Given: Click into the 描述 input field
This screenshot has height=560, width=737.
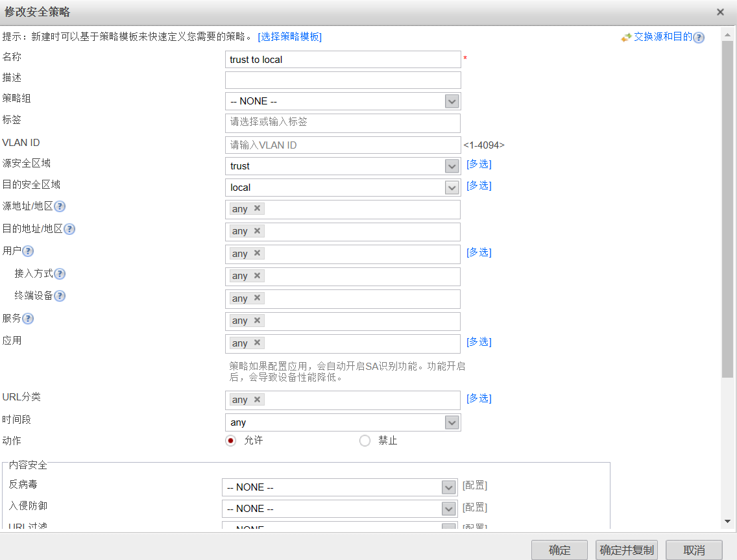Looking at the screenshot, I should tap(343, 80).
